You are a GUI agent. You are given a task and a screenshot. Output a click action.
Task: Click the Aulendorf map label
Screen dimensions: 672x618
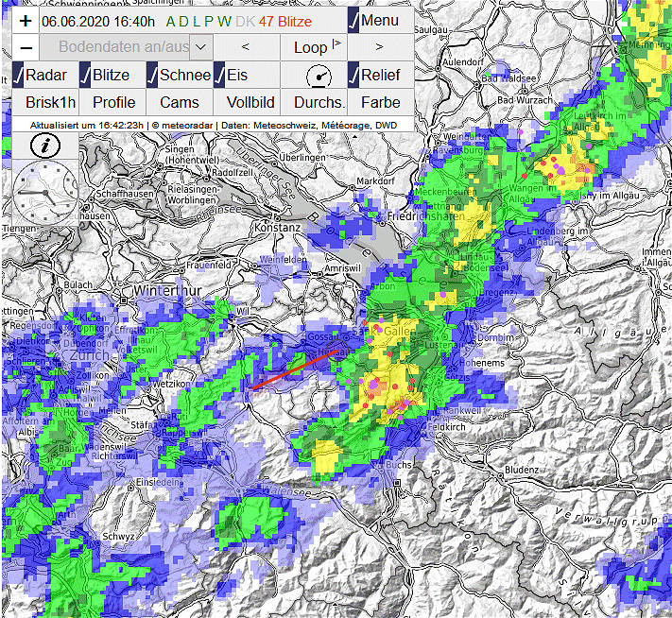(462, 62)
